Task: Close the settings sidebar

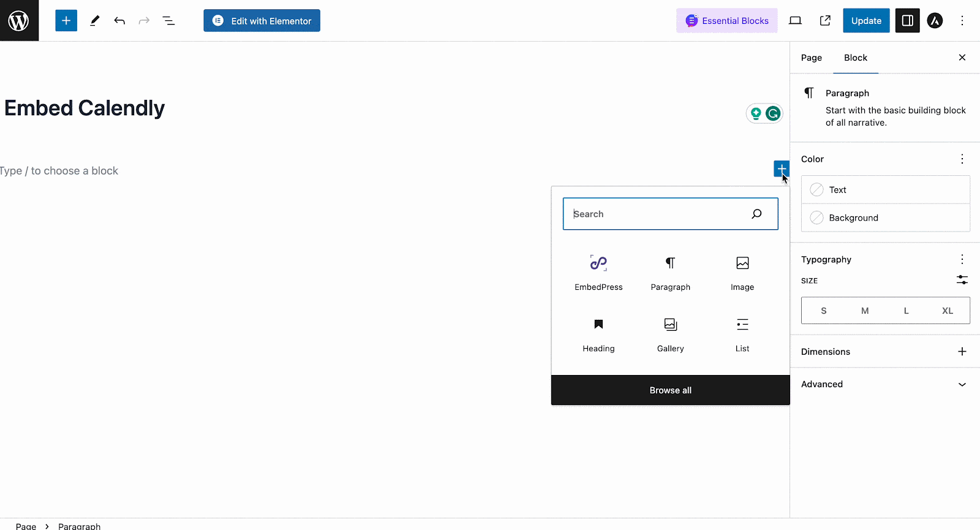Action: click(x=962, y=58)
